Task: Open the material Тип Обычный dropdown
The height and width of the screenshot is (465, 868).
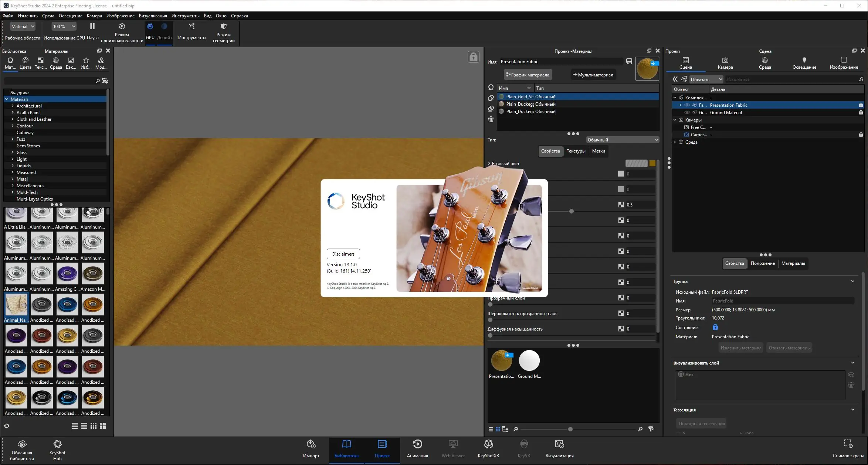Action: pyautogui.click(x=623, y=140)
